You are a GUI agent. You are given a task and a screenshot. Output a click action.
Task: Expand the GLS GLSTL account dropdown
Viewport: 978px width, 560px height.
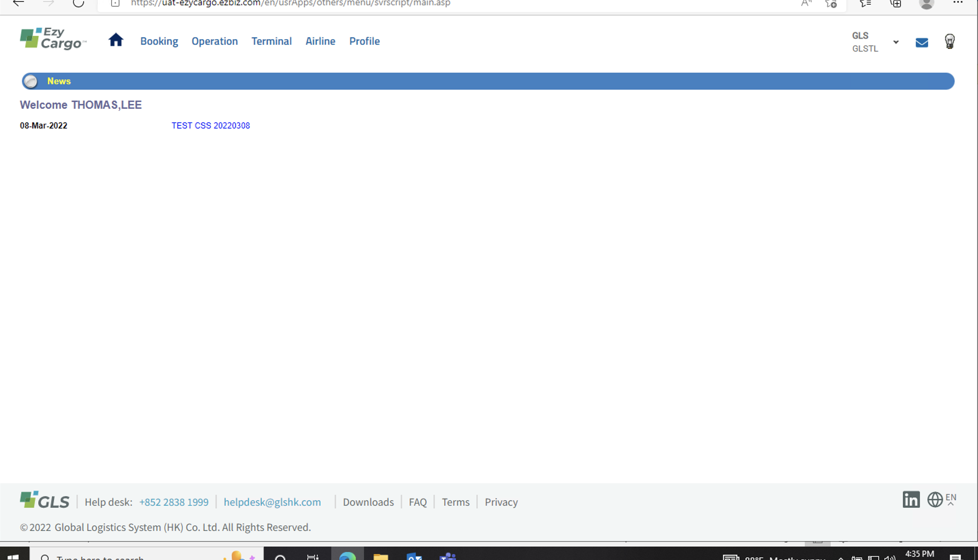tap(896, 42)
